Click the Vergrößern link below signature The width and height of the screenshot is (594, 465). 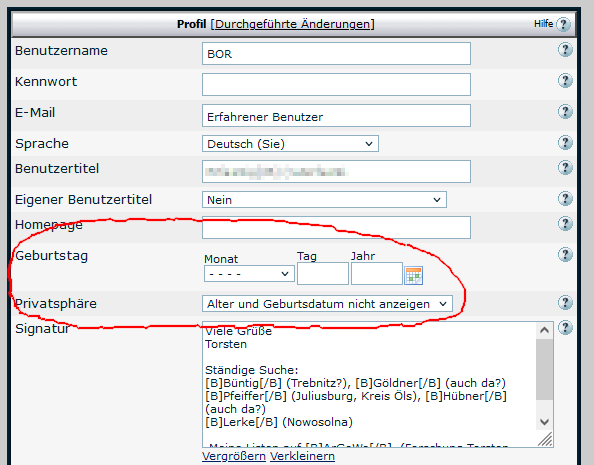point(234,456)
